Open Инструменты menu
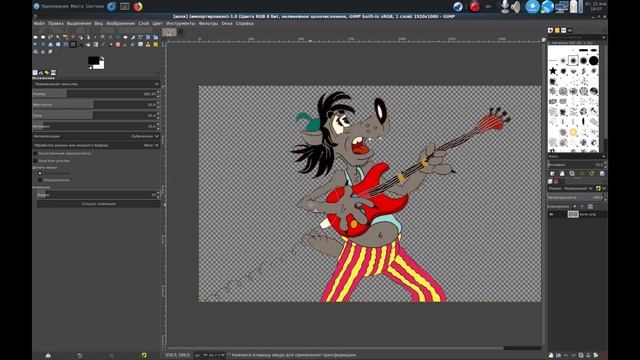The image size is (640, 360). [x=180, y=24]
